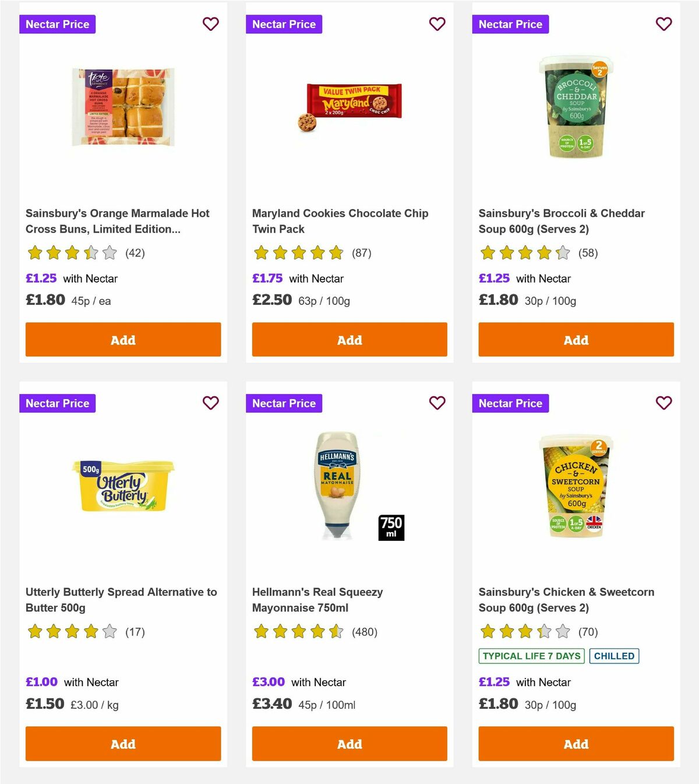The height and width of the screenshot is (784, 699).
Task: Click the heart icon on Maryland Cookies
Action: [437, 24]
